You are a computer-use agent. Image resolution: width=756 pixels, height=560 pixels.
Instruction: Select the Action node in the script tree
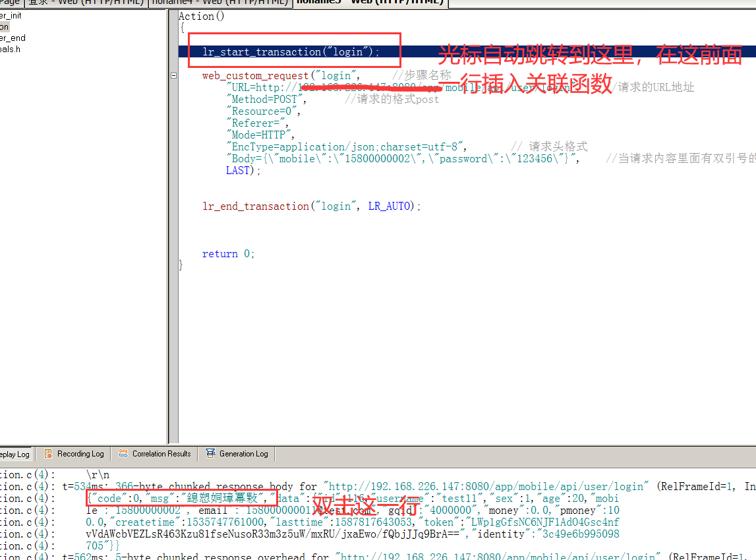click(x=5, y=27)
